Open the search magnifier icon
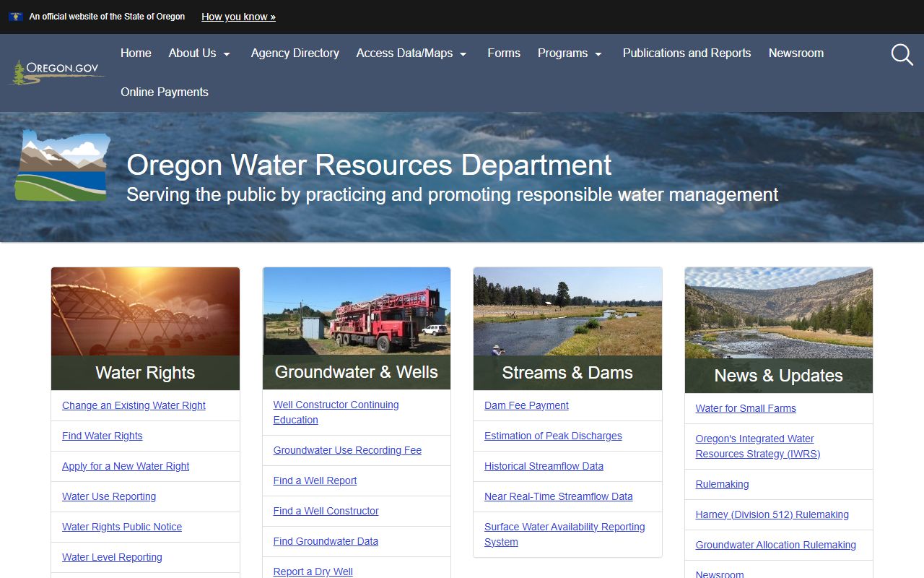The height and width of the screenshot is (578, 924). click(902, 54)
